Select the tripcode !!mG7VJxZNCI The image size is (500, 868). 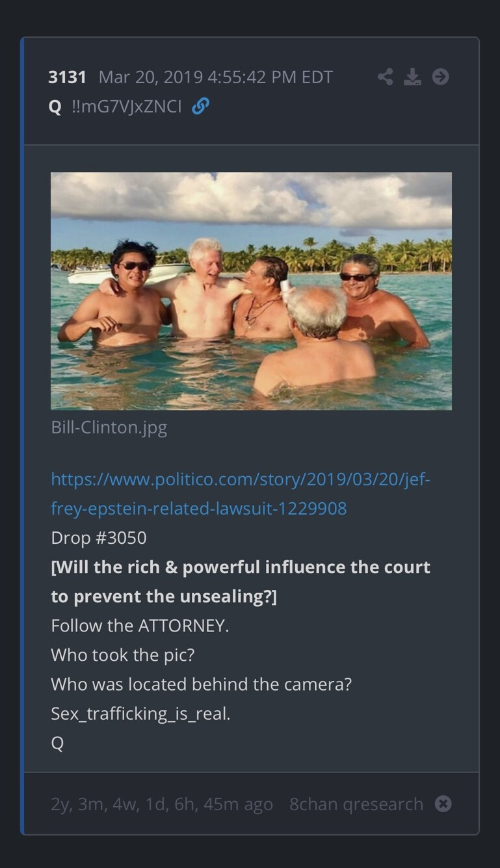127,107
